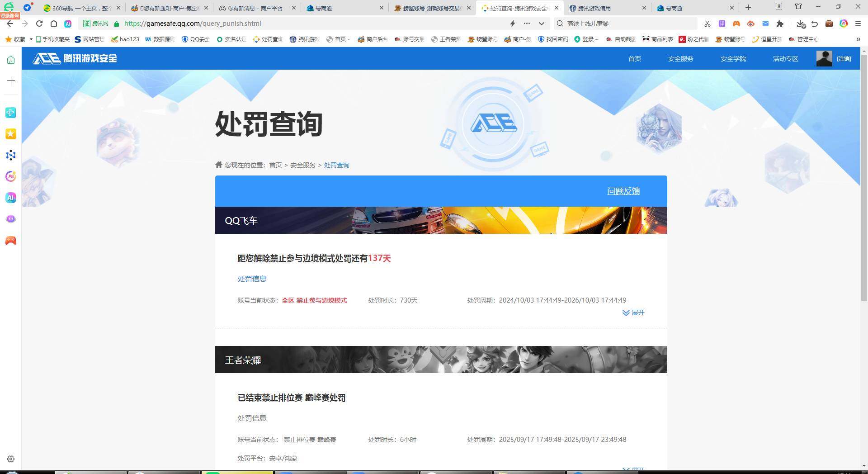Screen dimensions: 868x474
Task: Switch to the 腾讯游戏信用 tab
Action: point(606,8)
